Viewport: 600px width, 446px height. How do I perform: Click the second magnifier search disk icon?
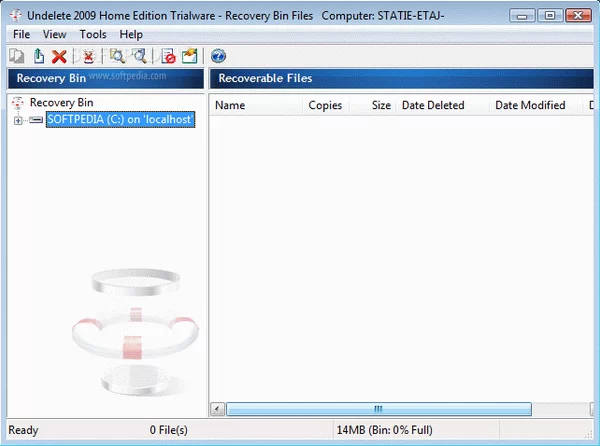point(140,56)
